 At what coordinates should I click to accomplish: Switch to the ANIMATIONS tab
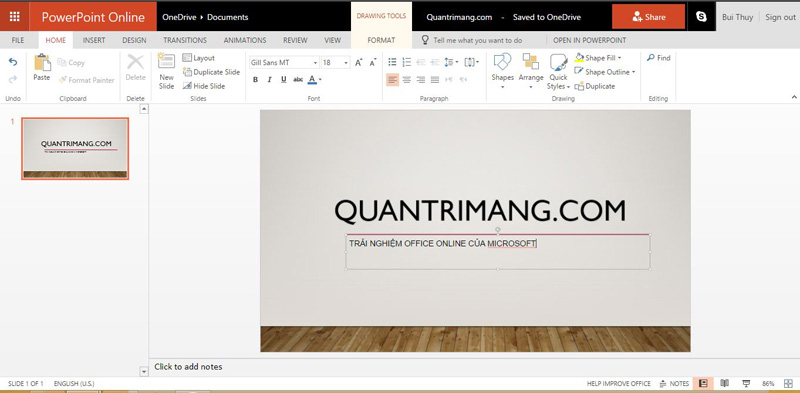pos(245,40)
